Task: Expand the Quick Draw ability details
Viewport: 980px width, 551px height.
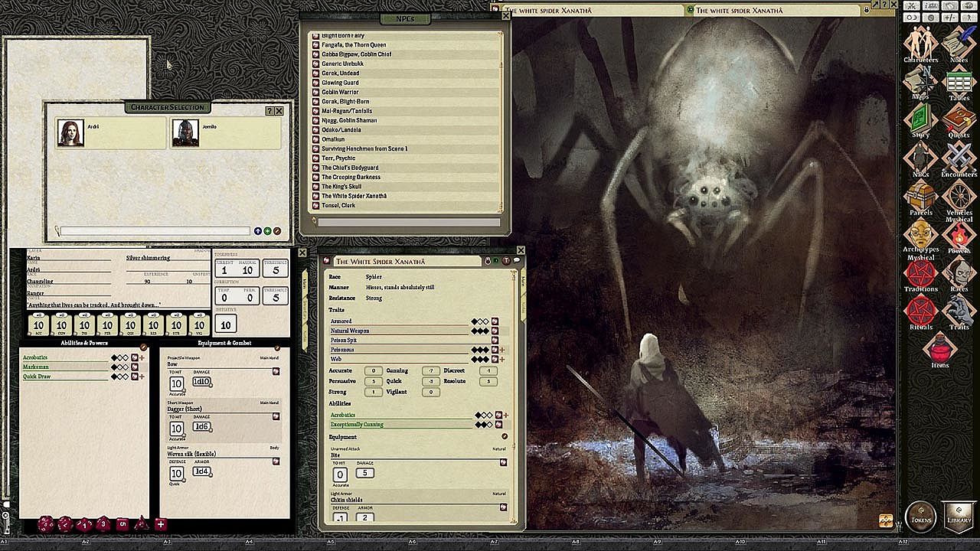Action: point(142,377)
